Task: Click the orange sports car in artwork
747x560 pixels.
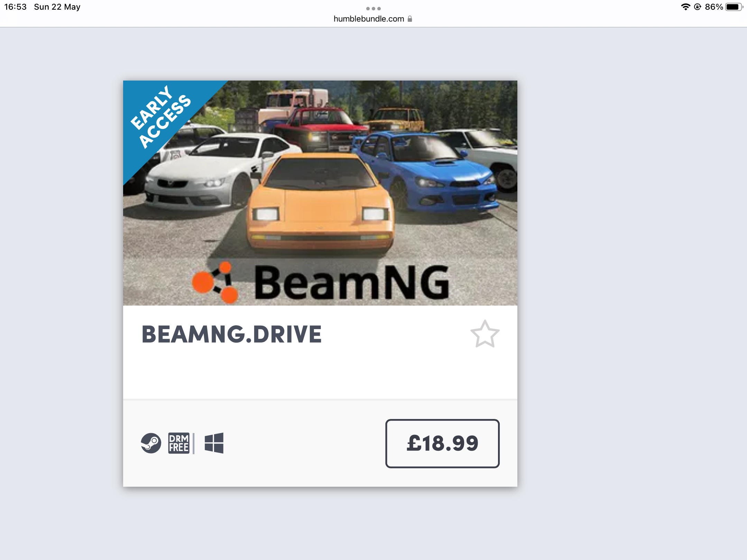Action: (x=320, y=202)
